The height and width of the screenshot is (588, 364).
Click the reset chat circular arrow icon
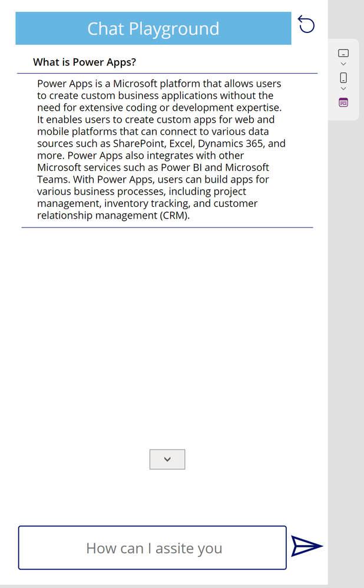pos(306,24)
